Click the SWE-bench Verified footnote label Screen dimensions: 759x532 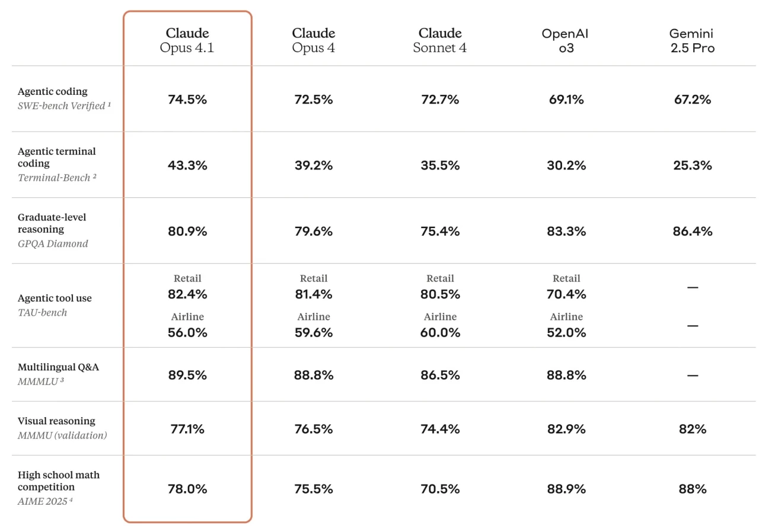(65, 105)
